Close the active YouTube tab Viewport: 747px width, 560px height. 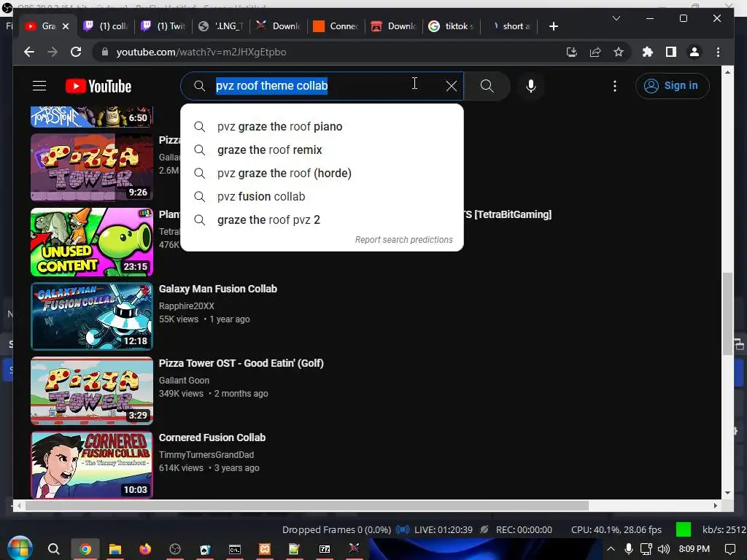point(66,26)
